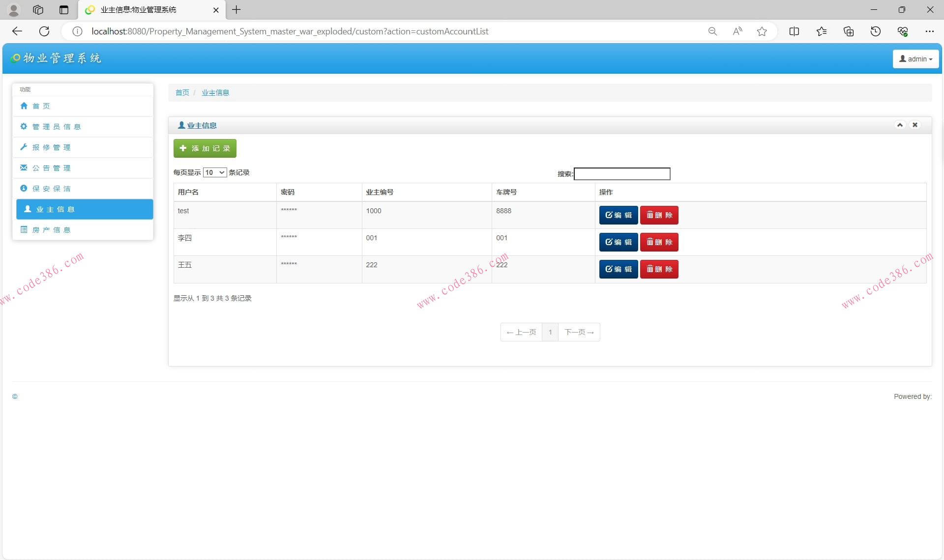
Task: Collapse the 业主信息 panel with chevron icon
Action: coord(900,125)
